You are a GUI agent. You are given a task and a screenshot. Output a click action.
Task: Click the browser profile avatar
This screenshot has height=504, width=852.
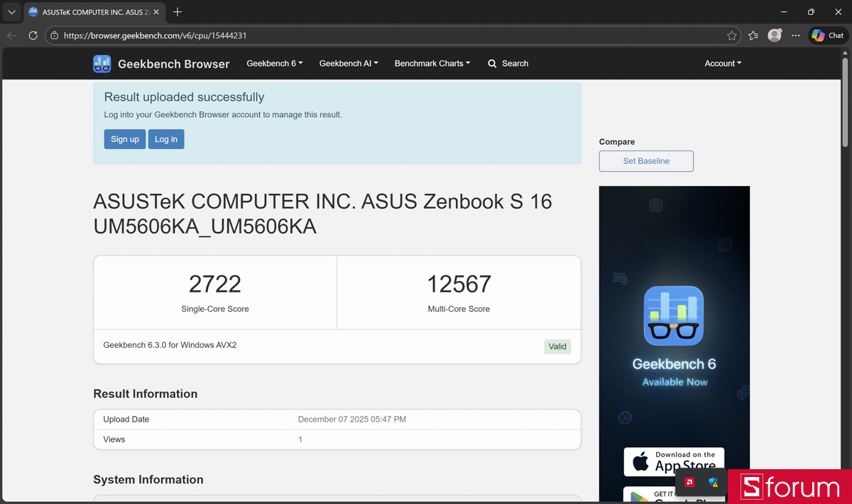click(775, 35)
